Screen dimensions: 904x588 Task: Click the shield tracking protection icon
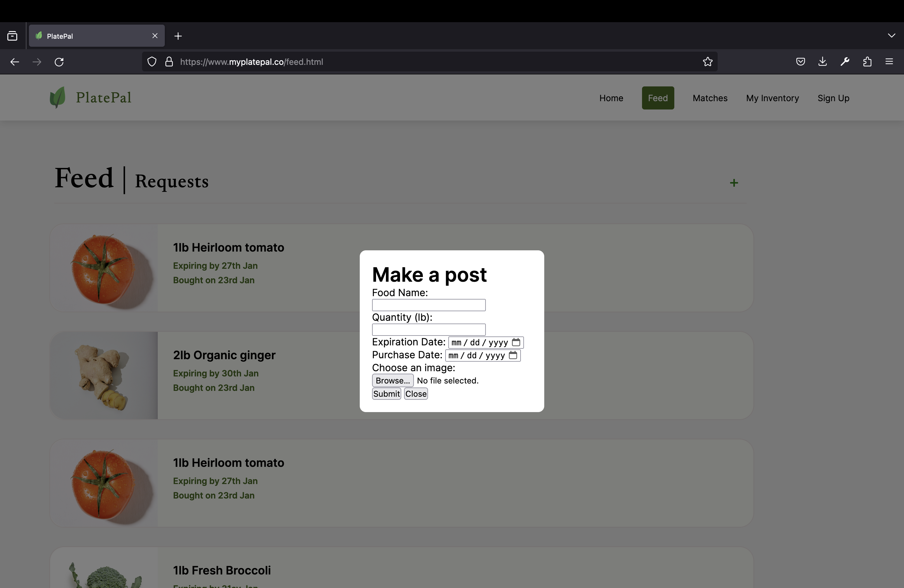152,62
